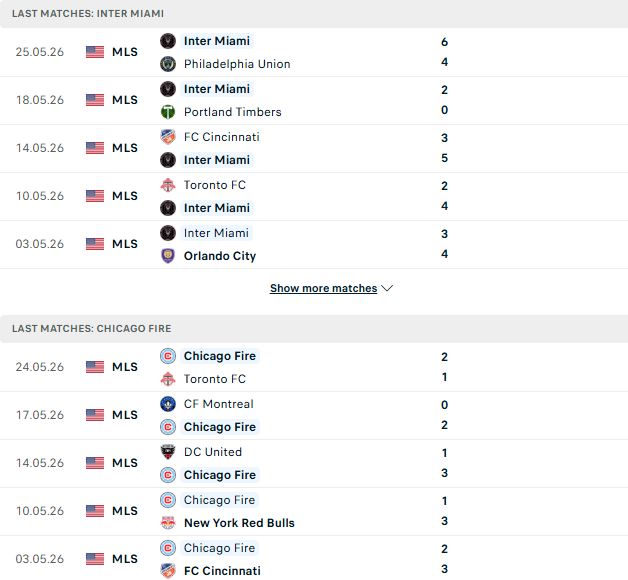Select the Last Matches: Chicago Fire header
The image size is (628, 580).
[314, 328]
